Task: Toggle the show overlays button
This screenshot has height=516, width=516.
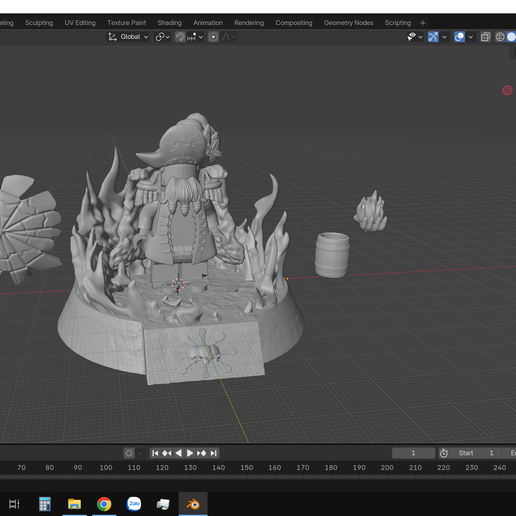Action: tap(459, 37)
